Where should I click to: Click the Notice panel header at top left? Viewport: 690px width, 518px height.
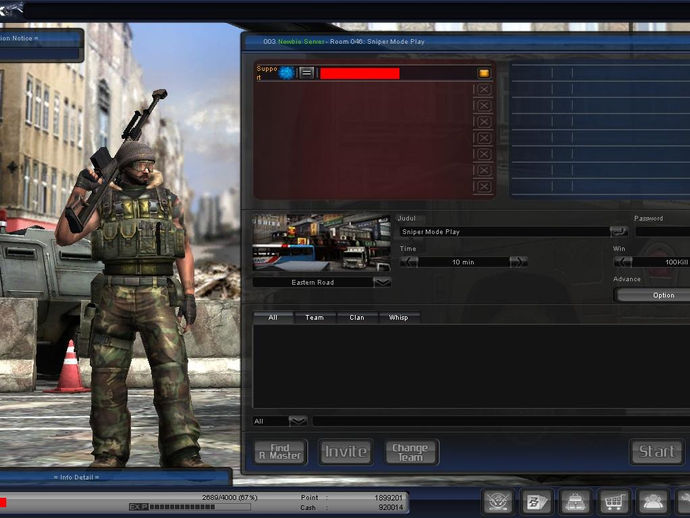[40, 38]
